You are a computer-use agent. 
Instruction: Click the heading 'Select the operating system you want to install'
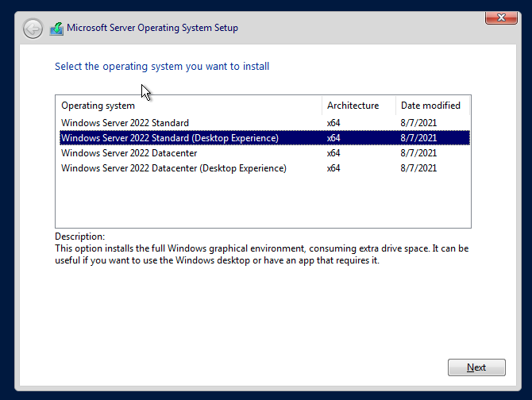(x=162, y=67)
